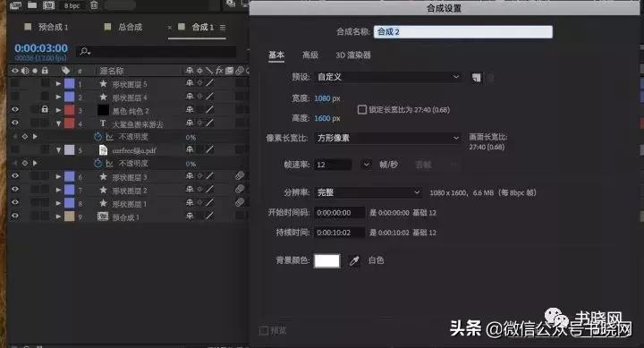The image size is (644, 348).
Task: Click the T text icon on layer 4
Action: [103, 123]
